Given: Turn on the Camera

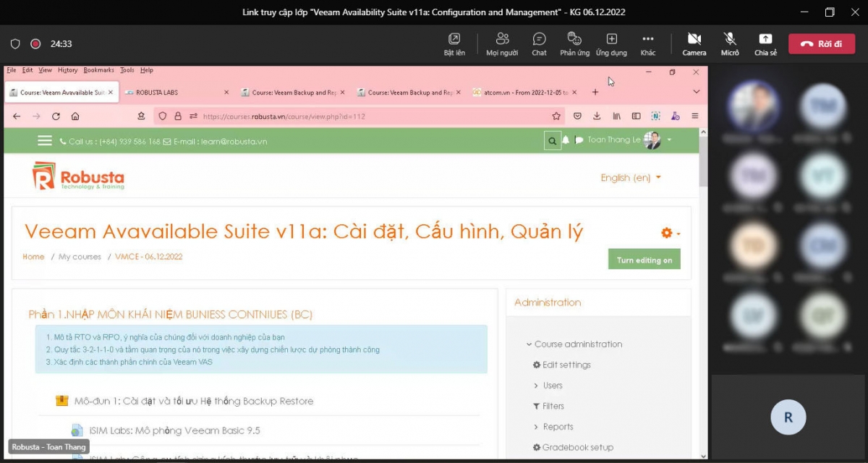Looking at the screenshot, I should (x=694, y=44).
